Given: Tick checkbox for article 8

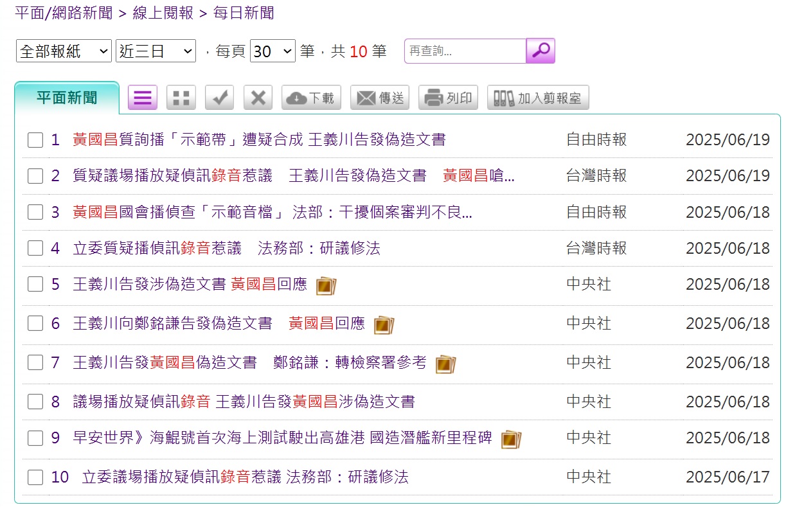Looking at the screenshot, I should [x=35, y=402].
